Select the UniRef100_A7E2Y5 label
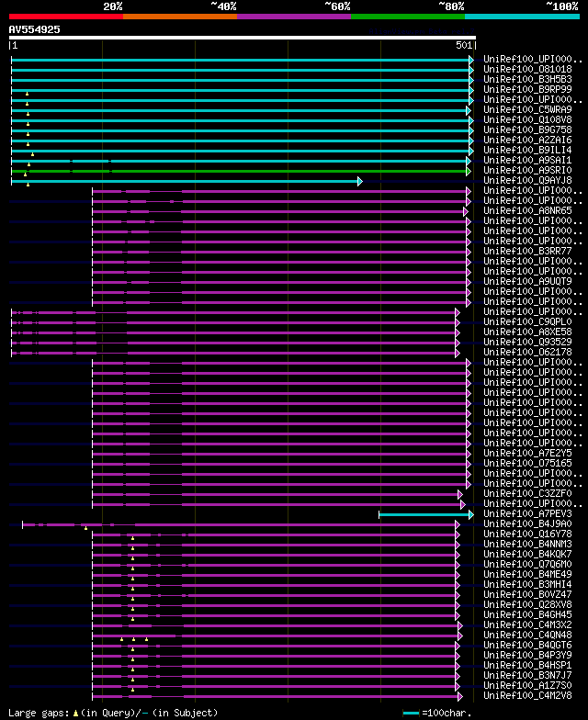Viewport: 588px width, 720px height. coord(527,454)
